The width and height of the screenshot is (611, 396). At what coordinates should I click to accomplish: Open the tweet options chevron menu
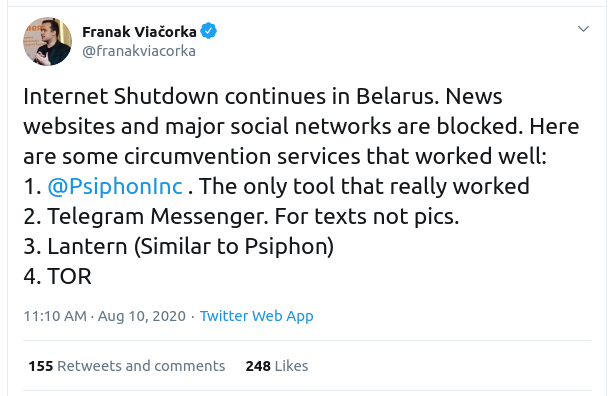click(583, 29)
